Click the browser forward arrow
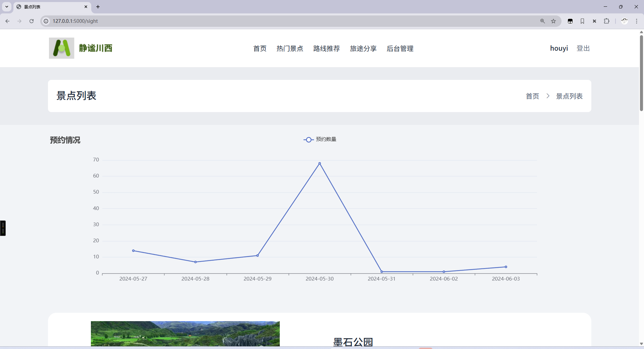Screen dimensions: 644x349 pos(19,21)
